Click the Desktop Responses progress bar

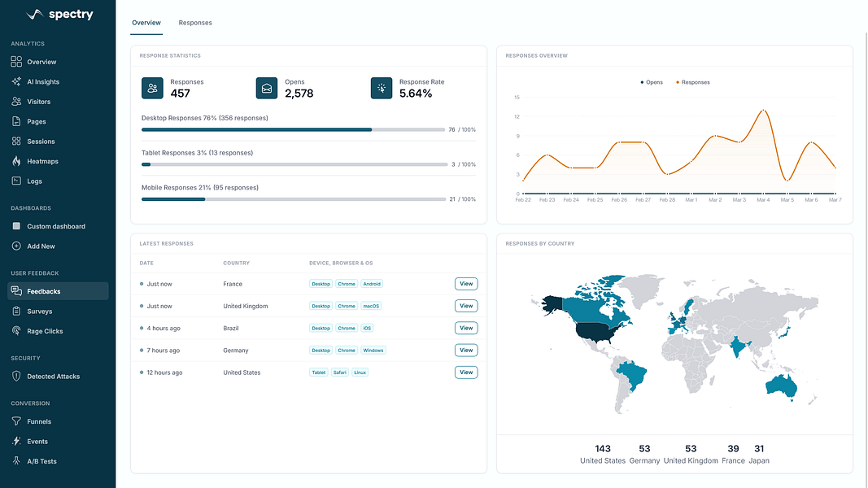point(294,129)
